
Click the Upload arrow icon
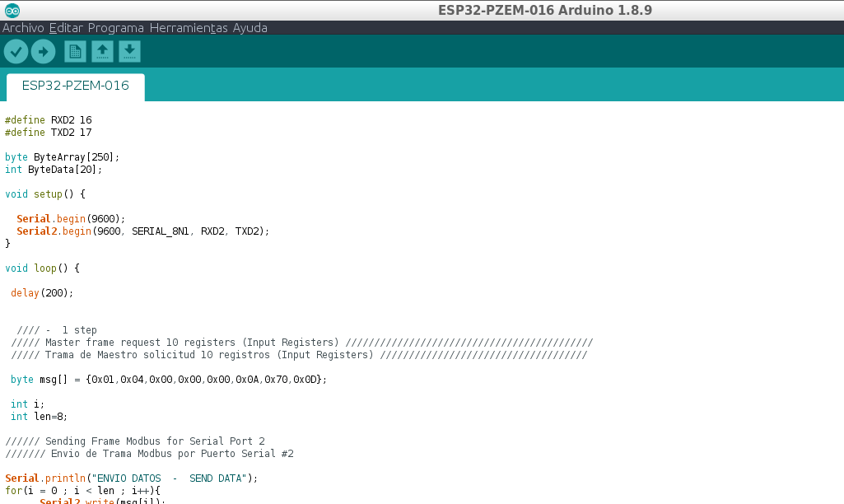coord(43,52)
